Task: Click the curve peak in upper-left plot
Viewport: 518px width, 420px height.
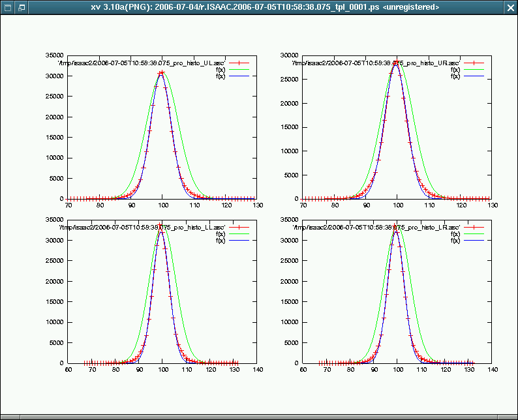Action: click(x=160, y=72)
